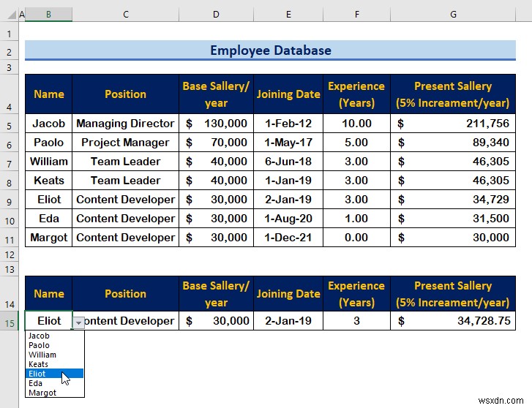Choose William from the dropdown list
Screen dimensions: 532x408
click(x=54, y=355)
